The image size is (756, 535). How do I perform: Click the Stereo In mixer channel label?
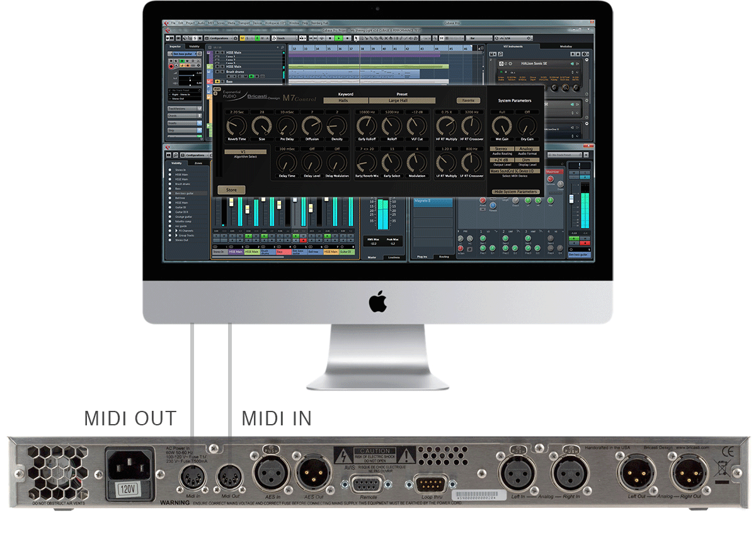219,252
